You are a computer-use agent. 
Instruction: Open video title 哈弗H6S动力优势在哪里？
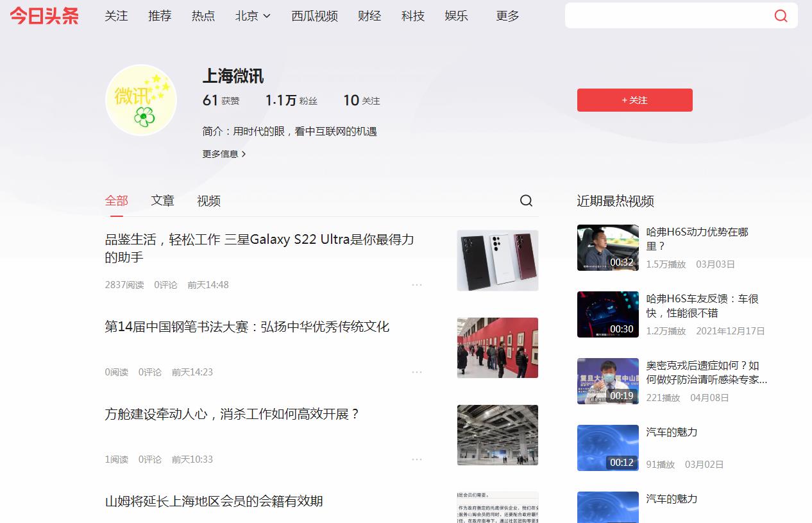[697, 239]
